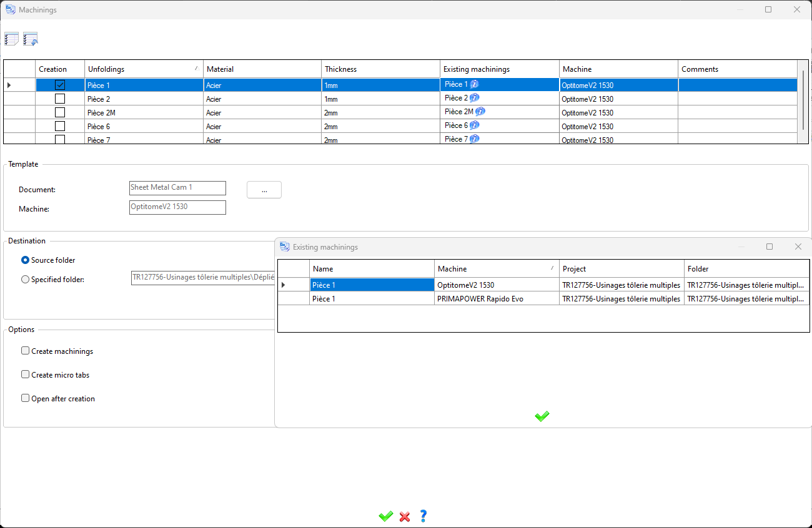Click the Name column header in popup

coord(372,269)
